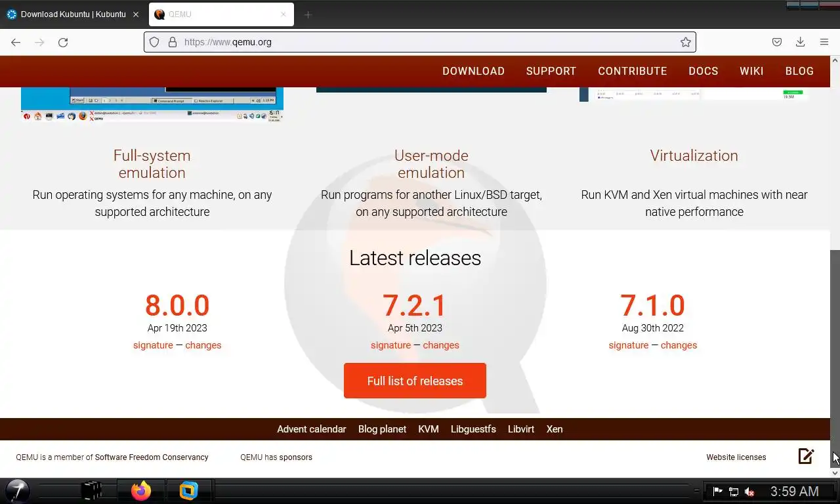Open signature link for 8.0.0
Viewport: 840px width, 504px height.
153,345
